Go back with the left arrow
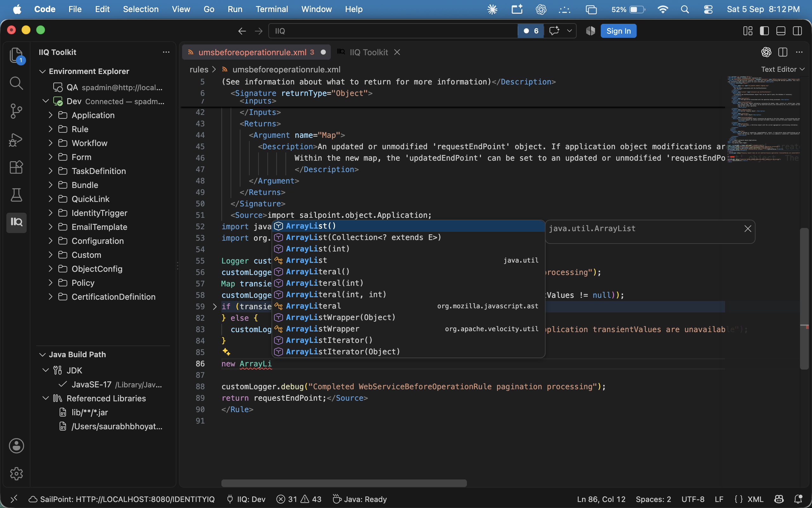The image size is (812, 508). tap(242, 31)
